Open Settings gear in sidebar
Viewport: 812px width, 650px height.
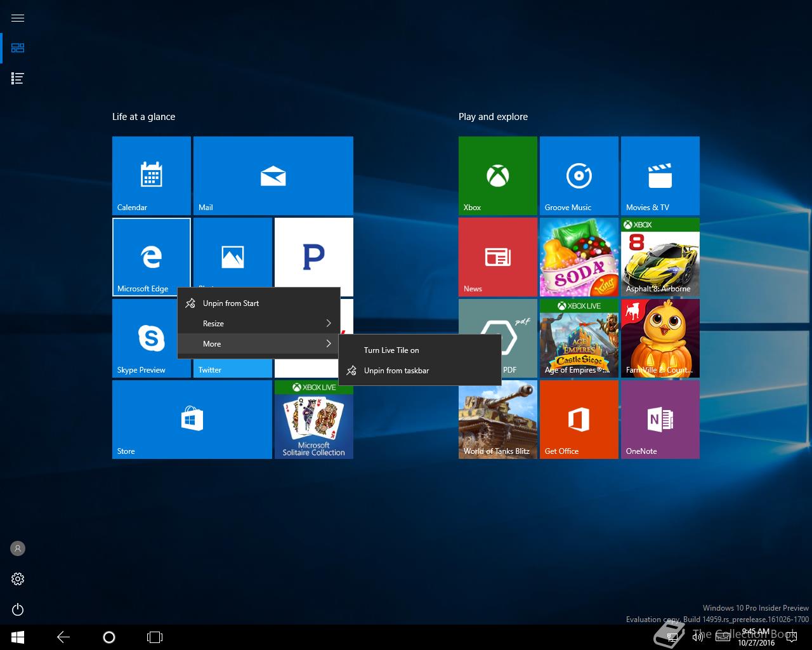[18, 579]
